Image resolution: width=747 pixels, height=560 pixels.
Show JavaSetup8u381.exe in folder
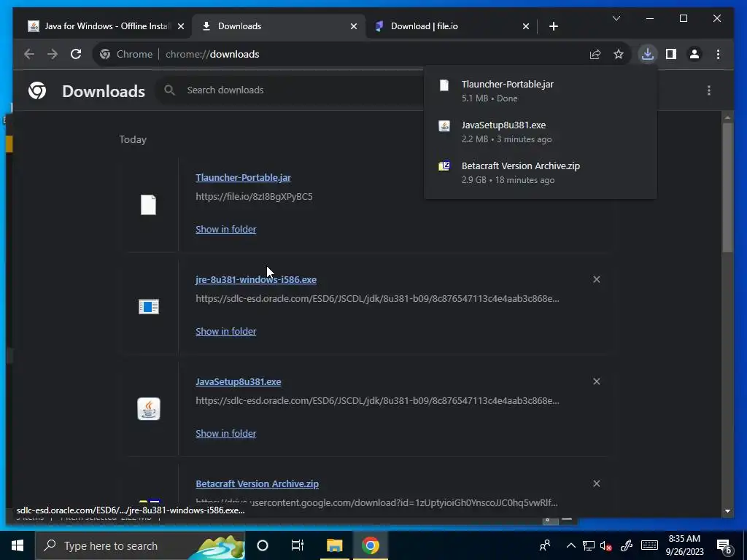tap(226, 433)
